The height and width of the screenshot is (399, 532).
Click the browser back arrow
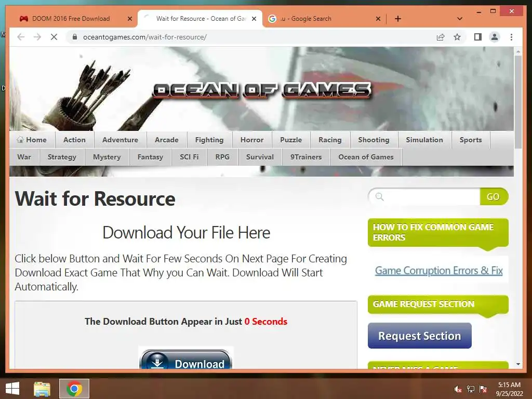coord(21,37)
